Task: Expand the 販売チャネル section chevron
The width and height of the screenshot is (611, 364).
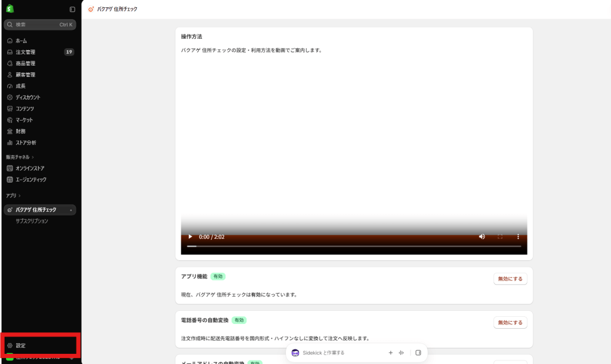Action: click(33, 157)
